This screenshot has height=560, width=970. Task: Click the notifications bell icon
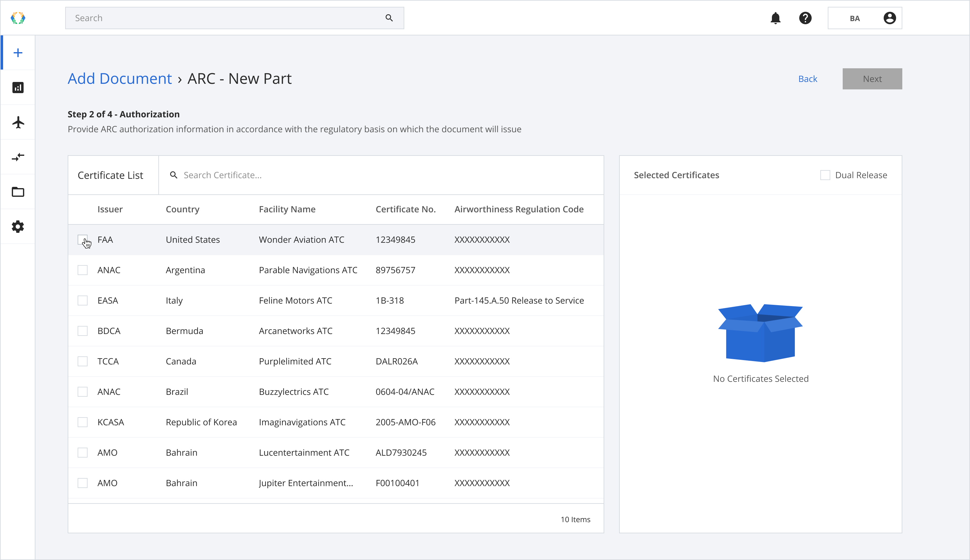point(776,18)
